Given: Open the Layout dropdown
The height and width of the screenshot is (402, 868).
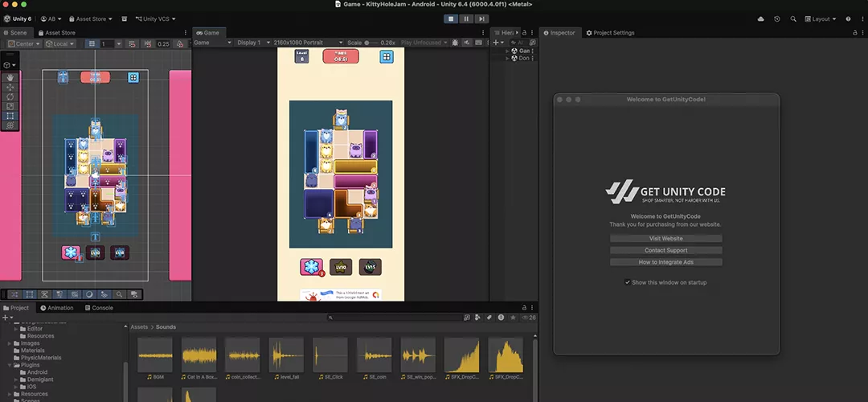Looking at the screenshot, I should [x=820, y=18].
